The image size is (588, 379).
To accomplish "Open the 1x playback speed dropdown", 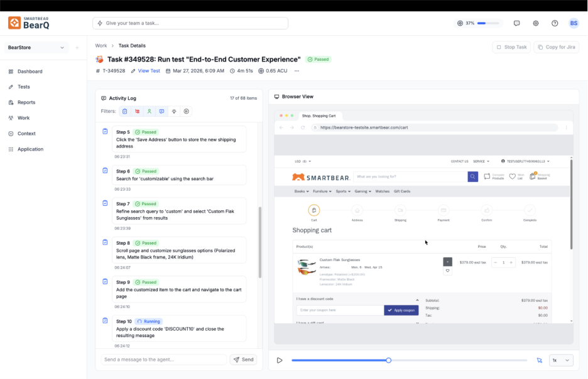I will [x=561, y=360].
